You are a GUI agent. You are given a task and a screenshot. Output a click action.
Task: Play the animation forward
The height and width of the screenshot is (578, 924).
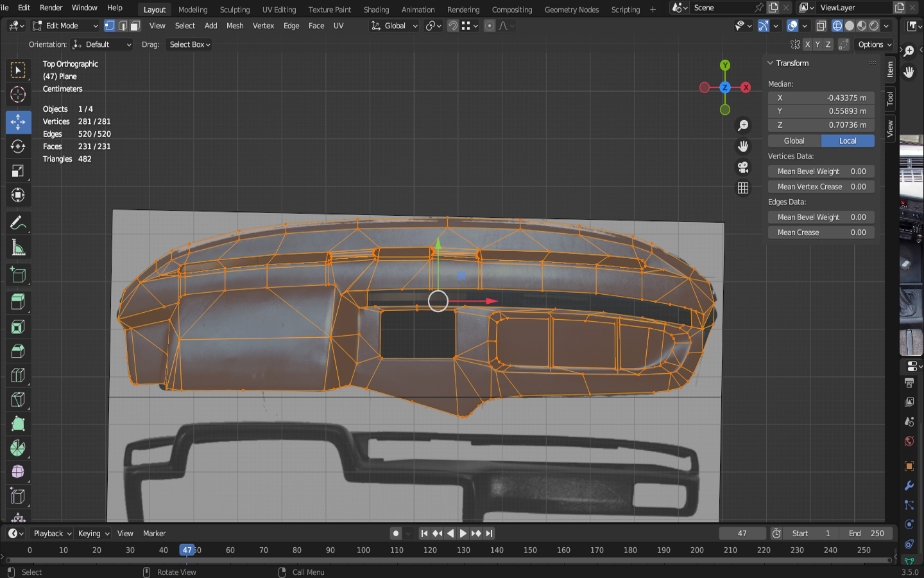tap(463, 533)
